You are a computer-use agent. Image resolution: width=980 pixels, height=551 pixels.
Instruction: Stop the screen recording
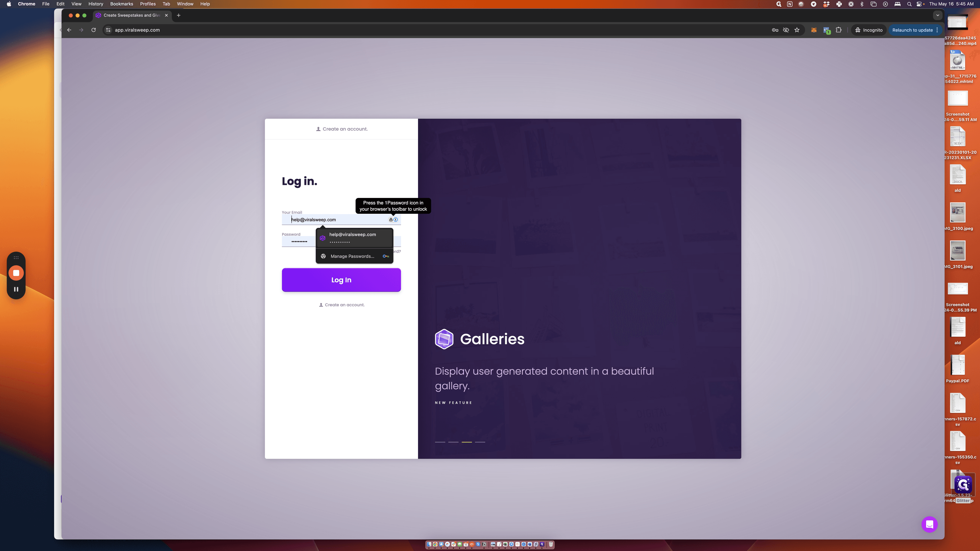pos(16,273)
